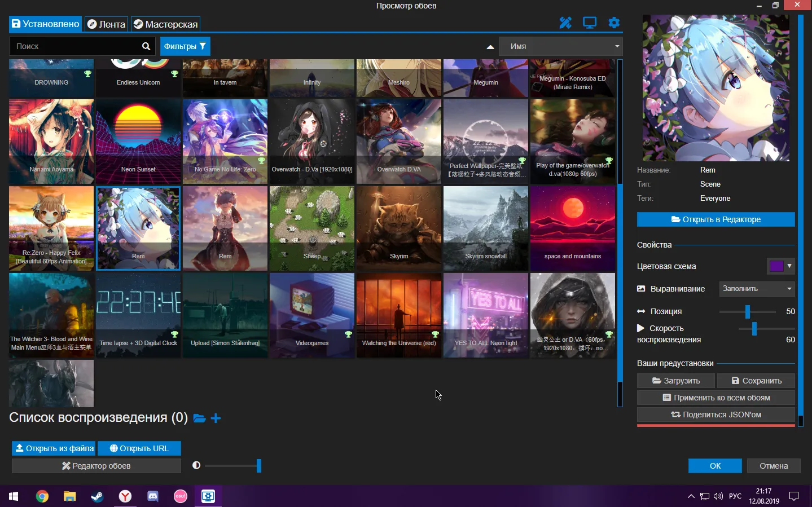Click the volume speaker tray icon
This screenshot has height=507, width=812.
[x=718, y=496]
